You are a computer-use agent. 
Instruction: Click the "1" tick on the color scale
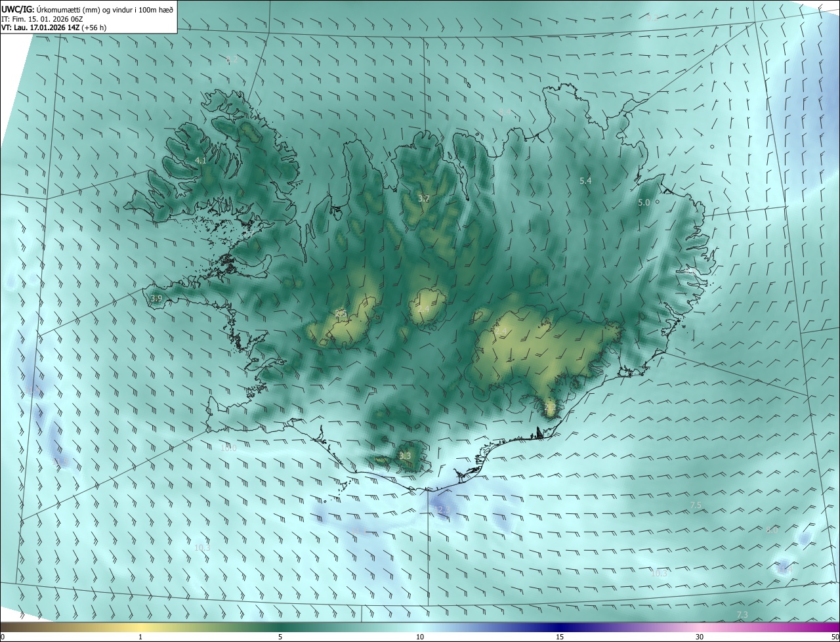point(140,637)
